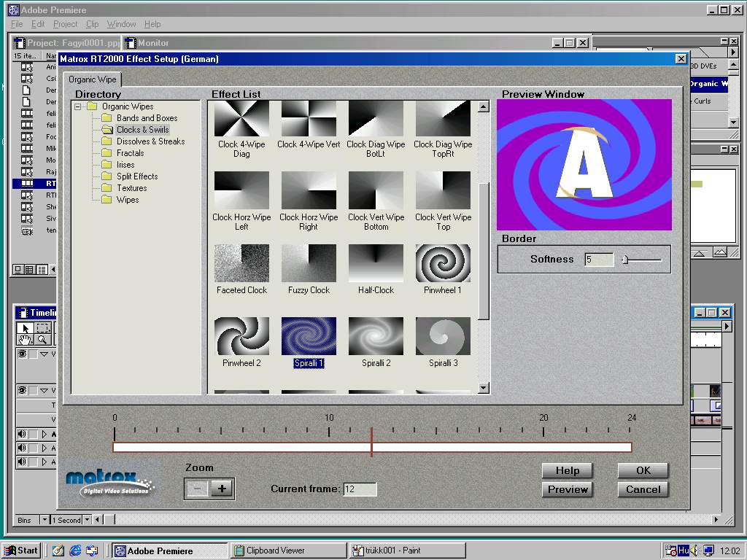Screen dimensions: 747x560
Task: Click the red playhead marker on frame ruler
Action: click(371, 442)
